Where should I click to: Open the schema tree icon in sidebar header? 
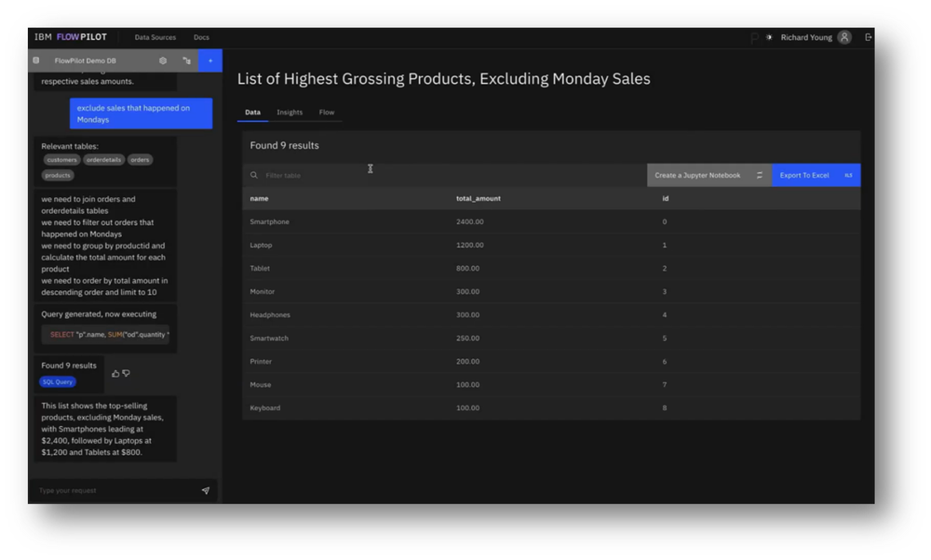[186, 60]
